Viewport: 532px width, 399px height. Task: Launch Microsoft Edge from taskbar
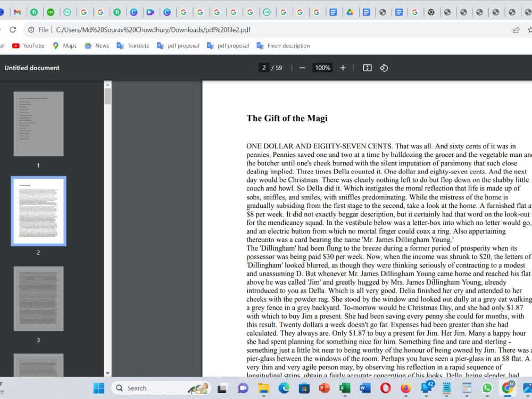click(x=284, y=388)
